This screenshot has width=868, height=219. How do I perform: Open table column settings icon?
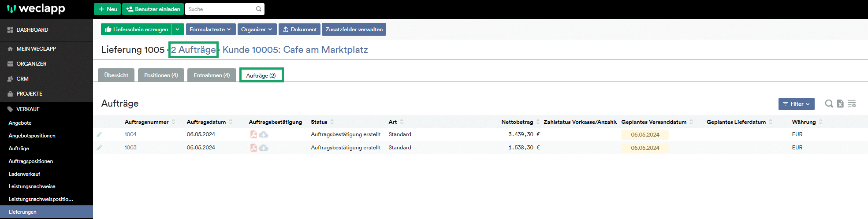(852, 104)
